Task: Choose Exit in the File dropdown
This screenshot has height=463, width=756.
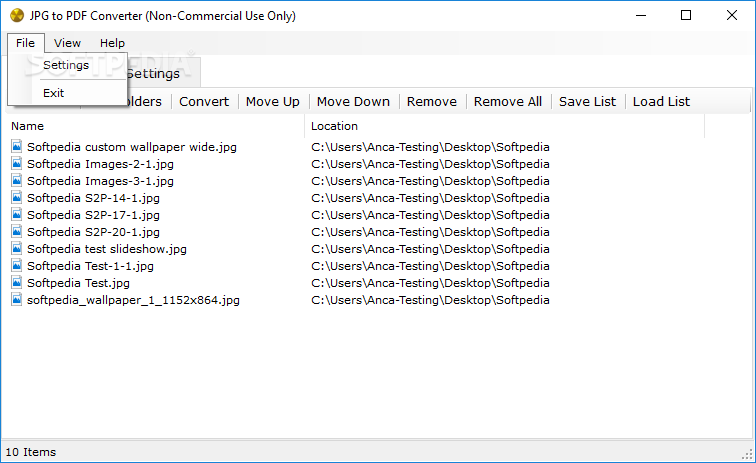Action: [54, 93]
